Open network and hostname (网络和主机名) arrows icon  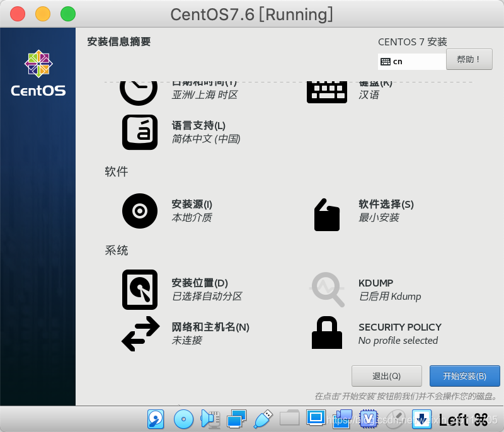pyautogui.click(x=140, y=334)
